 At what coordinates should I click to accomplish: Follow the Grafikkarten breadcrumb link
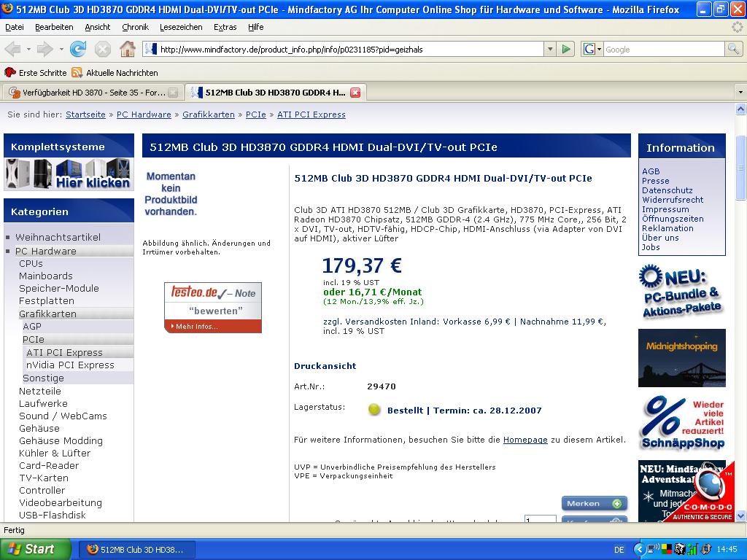[209, 114]
